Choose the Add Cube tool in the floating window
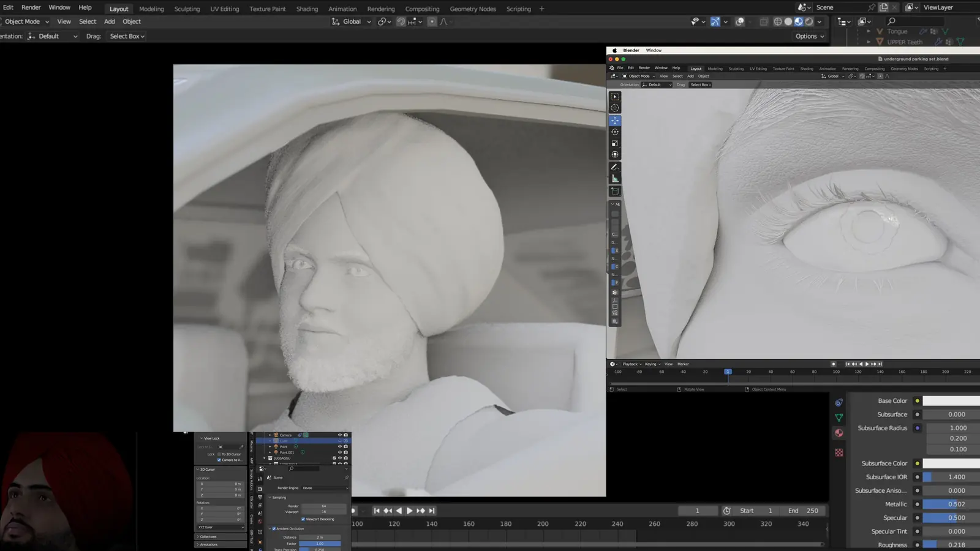This screenshot has width=980, height=551. pos(615,192)
